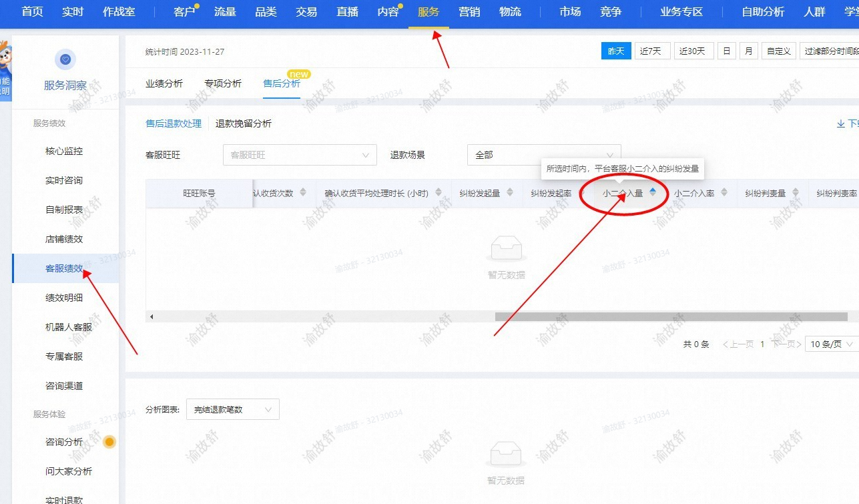The image size is (859, 504).
Task: Open 机器人客服 in sidebar
Action: click(69, 328)
